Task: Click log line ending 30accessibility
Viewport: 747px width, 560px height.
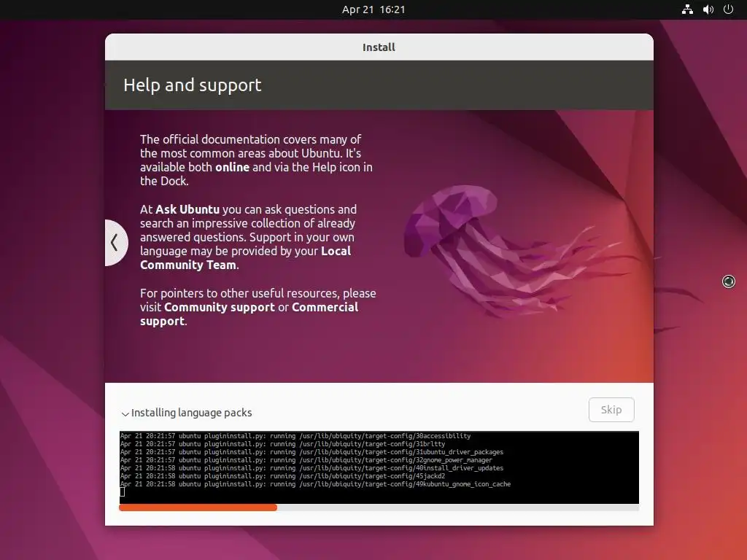Action: 295,436
